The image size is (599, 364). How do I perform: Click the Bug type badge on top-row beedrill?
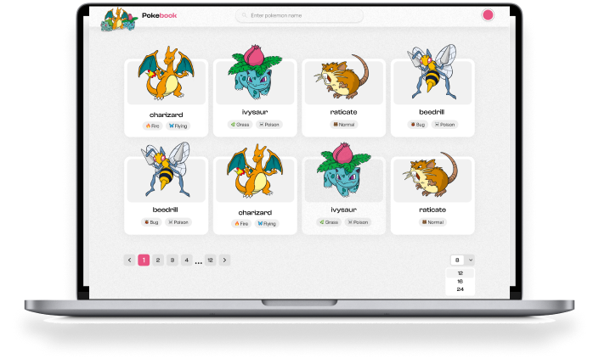click(x=417, y=125)
